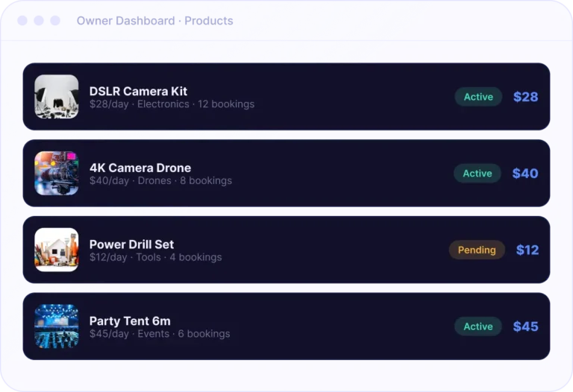The image size is (573, 392).
Task: Click the Owner Dashboard · Products window title
Action: pos(155,21)
